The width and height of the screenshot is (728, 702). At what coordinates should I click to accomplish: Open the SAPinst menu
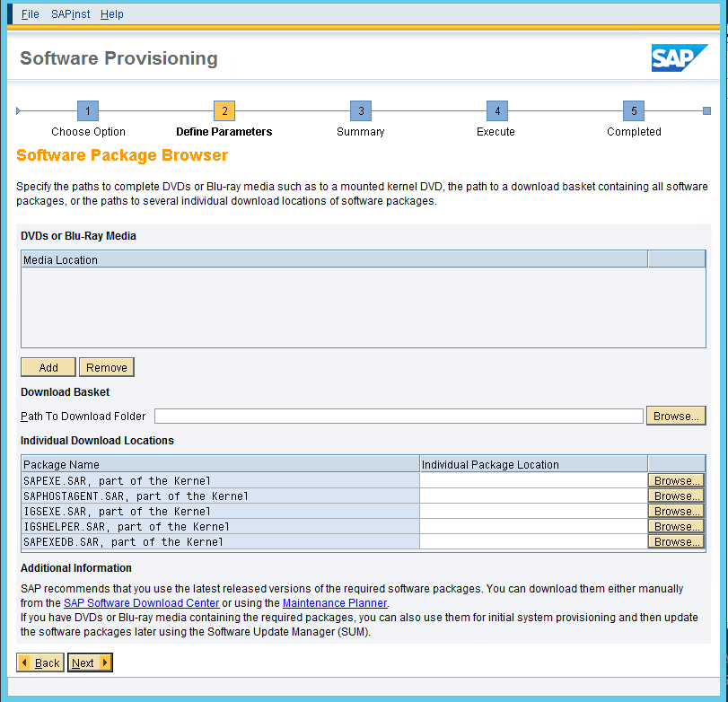pyautogui.click(x=70, y=14)
